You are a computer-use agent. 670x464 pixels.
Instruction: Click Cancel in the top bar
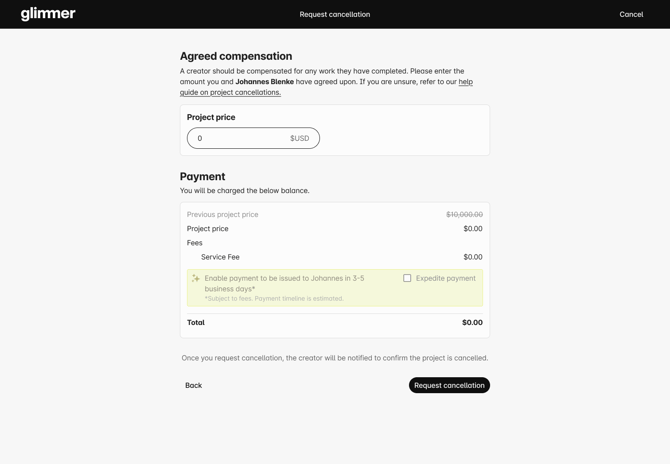click(x=631, y=14)
